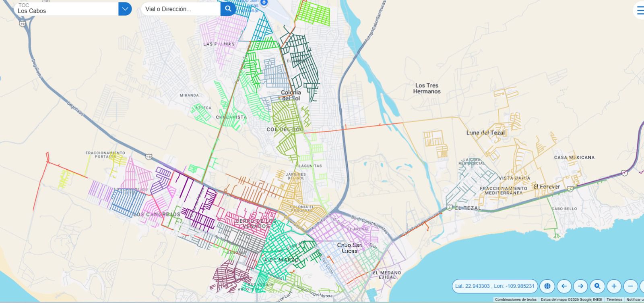Open the hamburger menu at top right
The width and height of the screenshot is (644, 303).
pos(640,10)
